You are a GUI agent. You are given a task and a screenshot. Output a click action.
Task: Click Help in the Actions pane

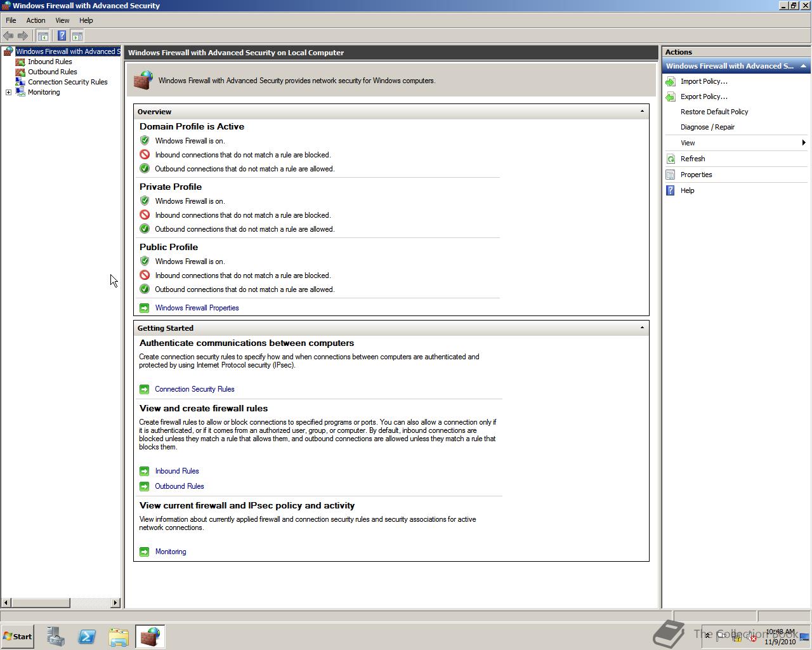[688, 190]
